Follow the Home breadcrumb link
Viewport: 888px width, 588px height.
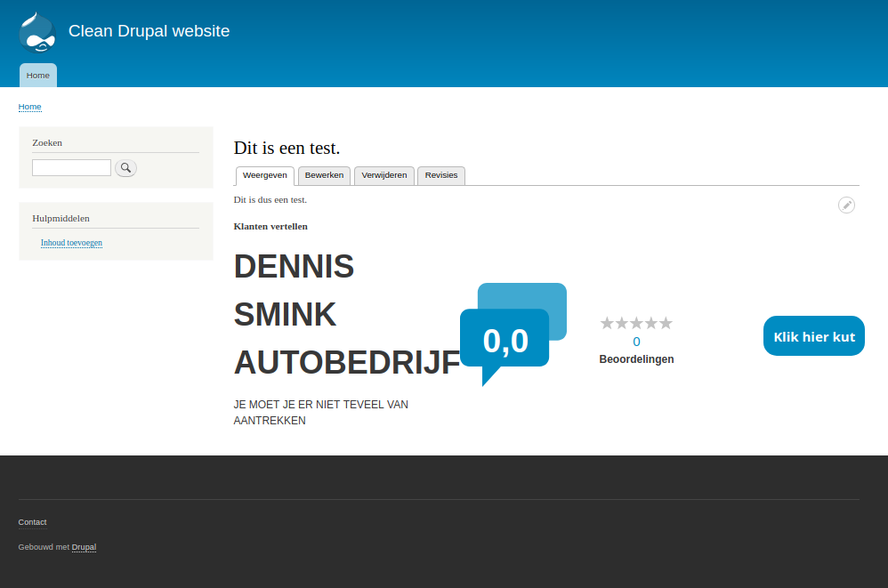coord(29,107)
